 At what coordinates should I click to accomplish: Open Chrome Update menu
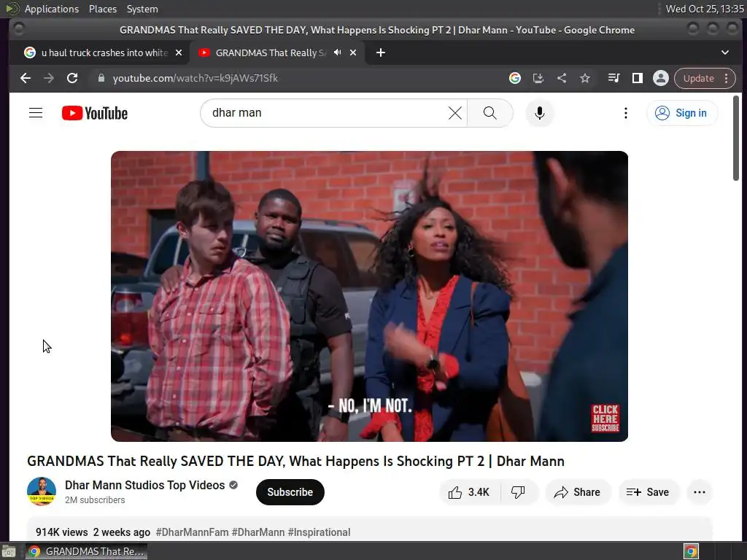(x=705, y=78)
